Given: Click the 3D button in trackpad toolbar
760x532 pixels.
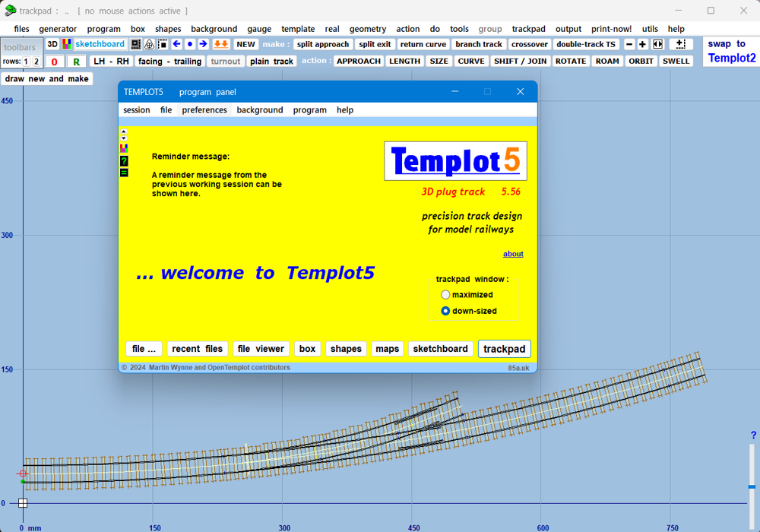Looking at the screenshot, I should pos(52,44).
